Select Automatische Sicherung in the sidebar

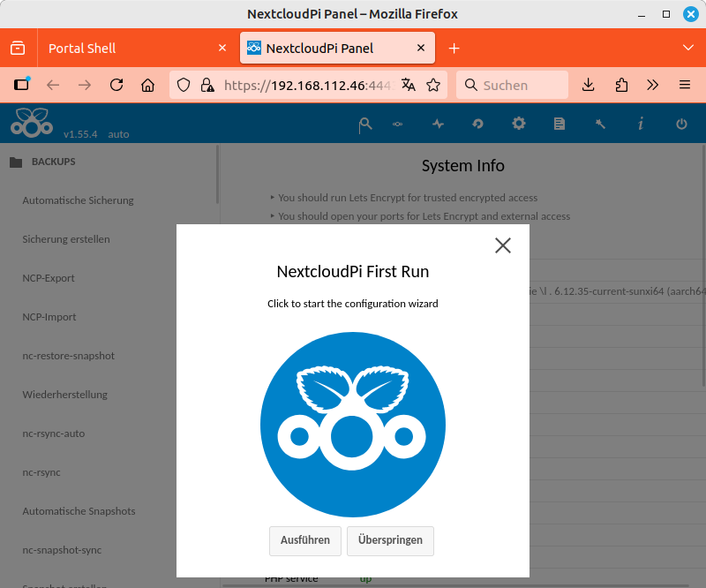pos(78,200)
